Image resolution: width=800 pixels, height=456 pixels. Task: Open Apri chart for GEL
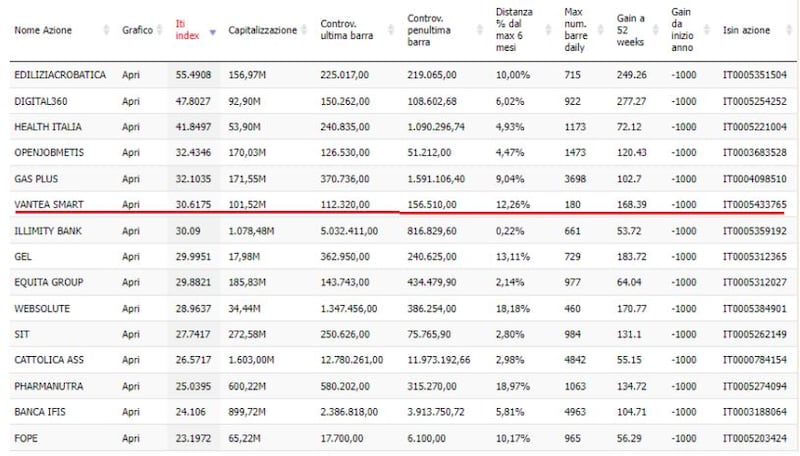131,257
